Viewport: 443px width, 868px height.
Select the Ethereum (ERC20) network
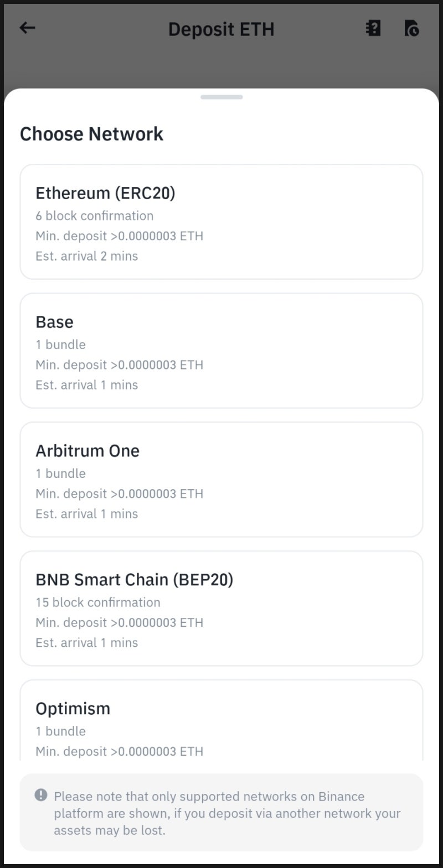click(x=221, y=221)
